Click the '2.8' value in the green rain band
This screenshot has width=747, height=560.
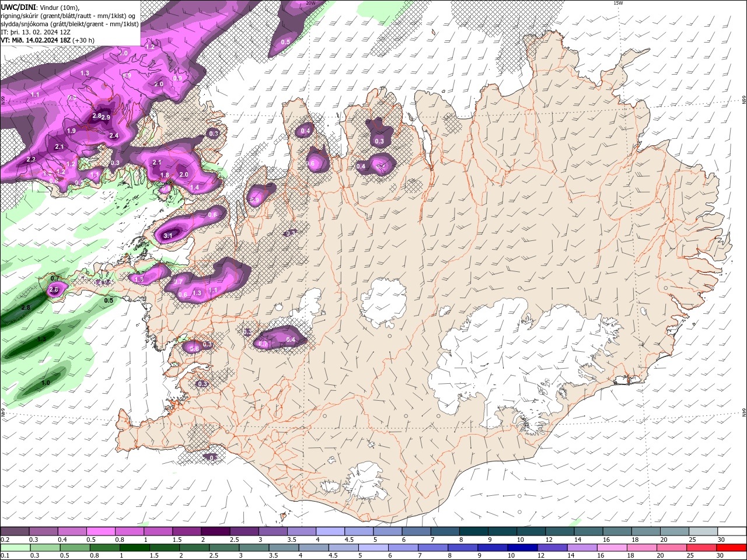pyautogui.click(x=26, y=307)
